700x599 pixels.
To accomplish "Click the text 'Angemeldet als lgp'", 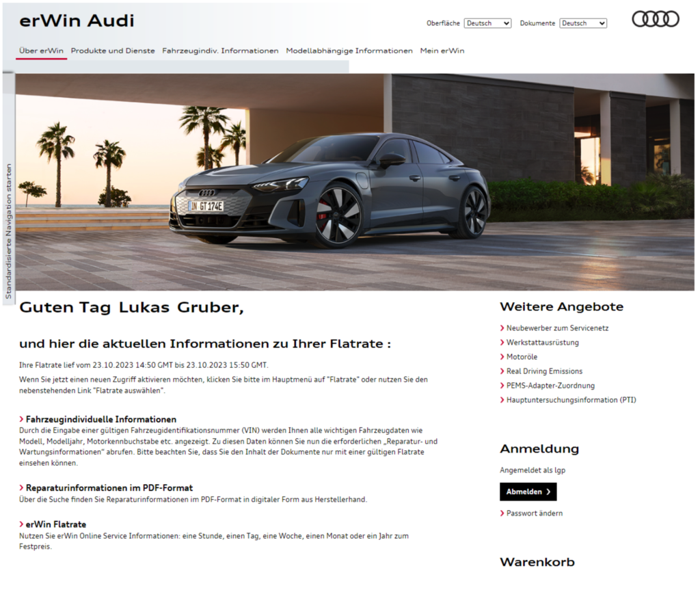I will (x=533, y=470).
